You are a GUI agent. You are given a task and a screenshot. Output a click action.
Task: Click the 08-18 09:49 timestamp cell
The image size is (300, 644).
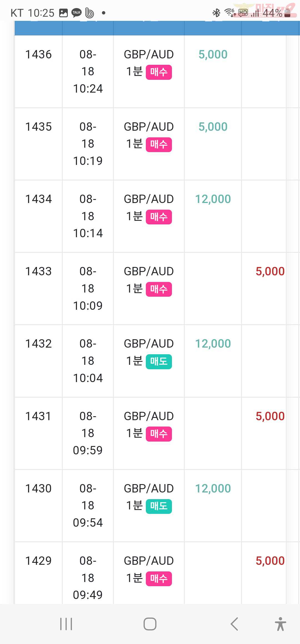[88, 578]
